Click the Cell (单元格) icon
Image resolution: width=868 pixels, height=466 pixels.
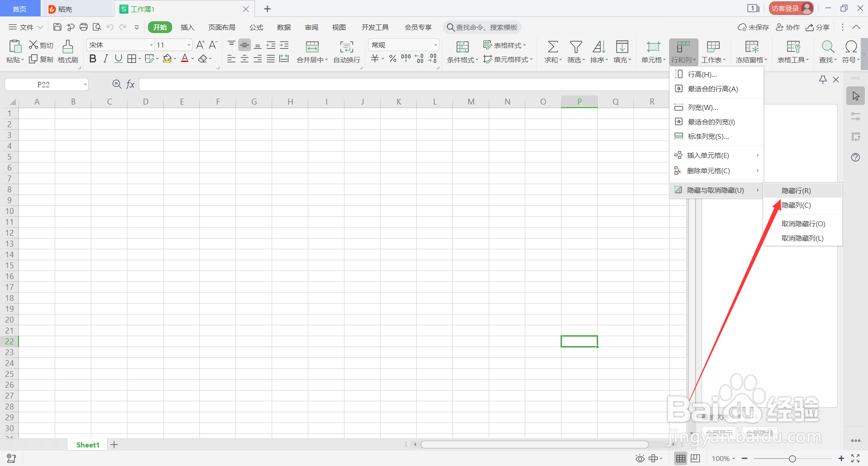pyautogui.click(x=653, y=47)
